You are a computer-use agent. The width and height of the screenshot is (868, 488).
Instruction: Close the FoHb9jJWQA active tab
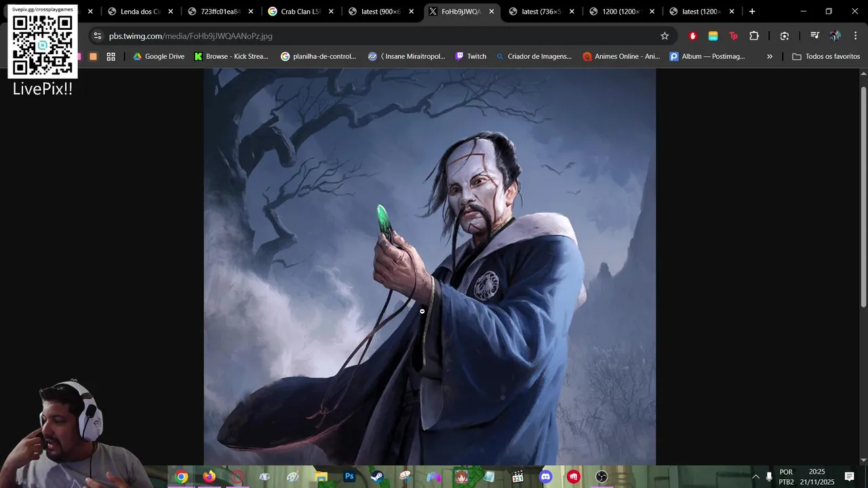(492, 12)
